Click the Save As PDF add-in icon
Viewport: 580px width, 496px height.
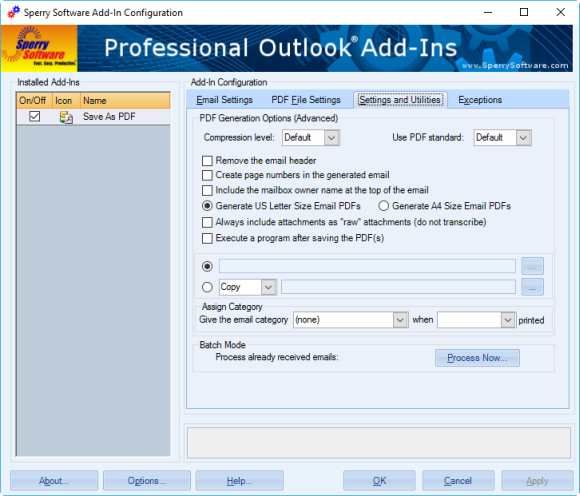66,117
